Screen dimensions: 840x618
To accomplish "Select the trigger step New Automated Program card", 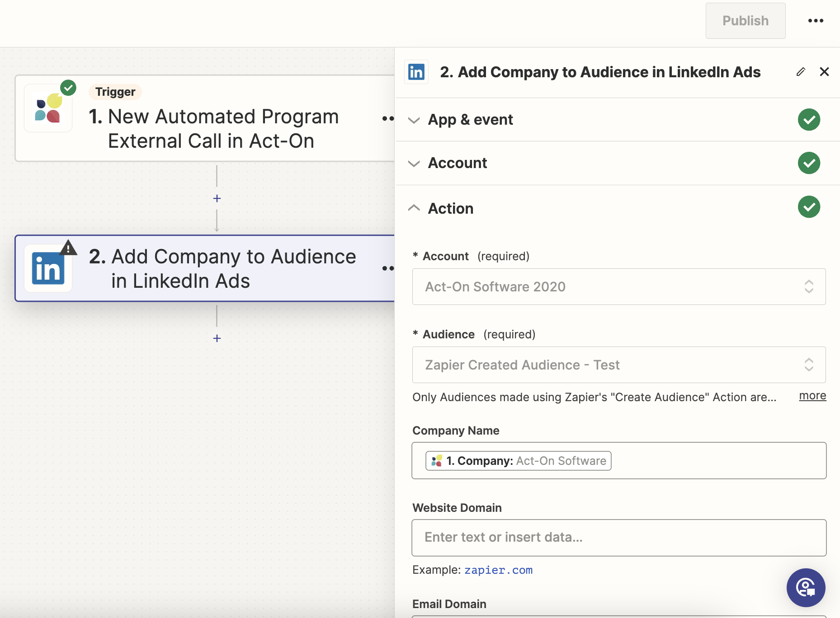I will [205, 118].
